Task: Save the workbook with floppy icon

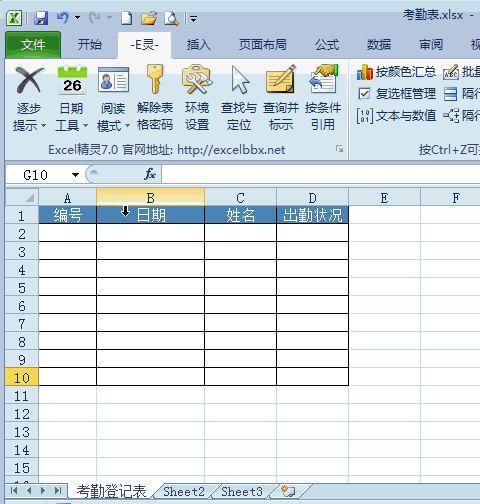Action: click(41, 18)
